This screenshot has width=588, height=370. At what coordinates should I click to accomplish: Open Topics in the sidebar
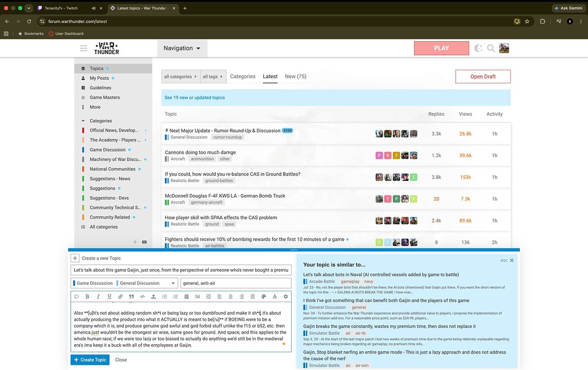96,69
